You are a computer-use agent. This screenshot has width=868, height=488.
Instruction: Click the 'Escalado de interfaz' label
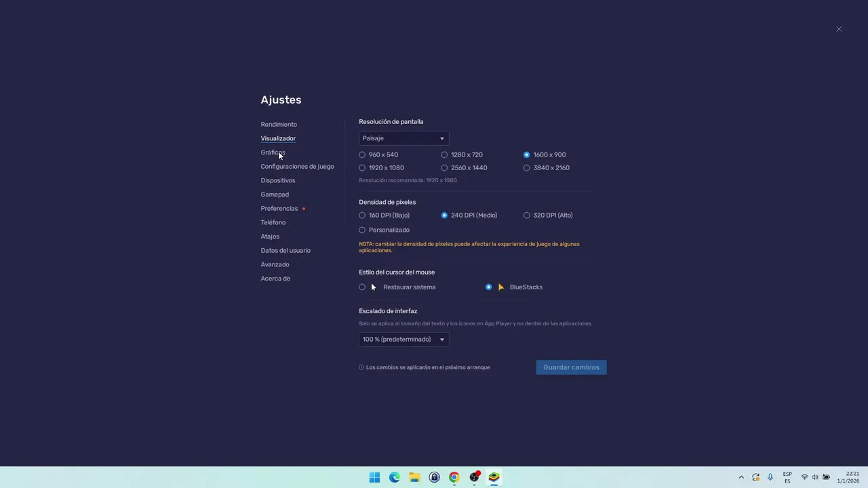click(x=388, y=311)
